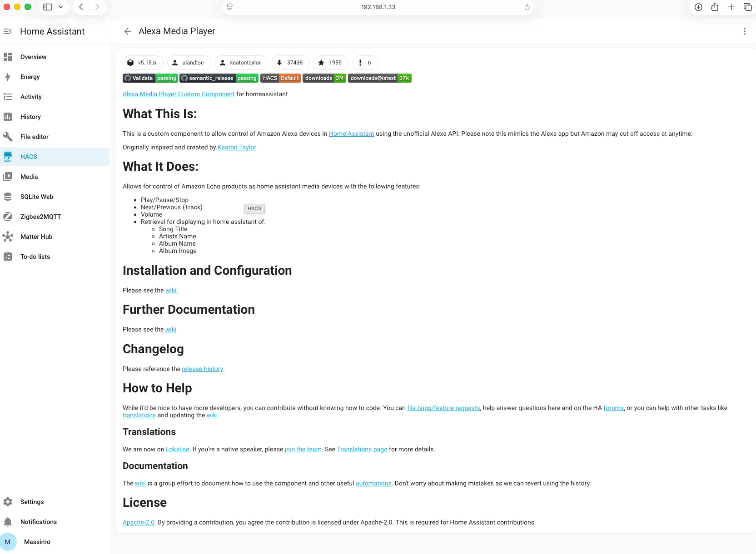Open the page settings icon in the address bar
Viewport: 756px width, 554px height.
point(230,7)
